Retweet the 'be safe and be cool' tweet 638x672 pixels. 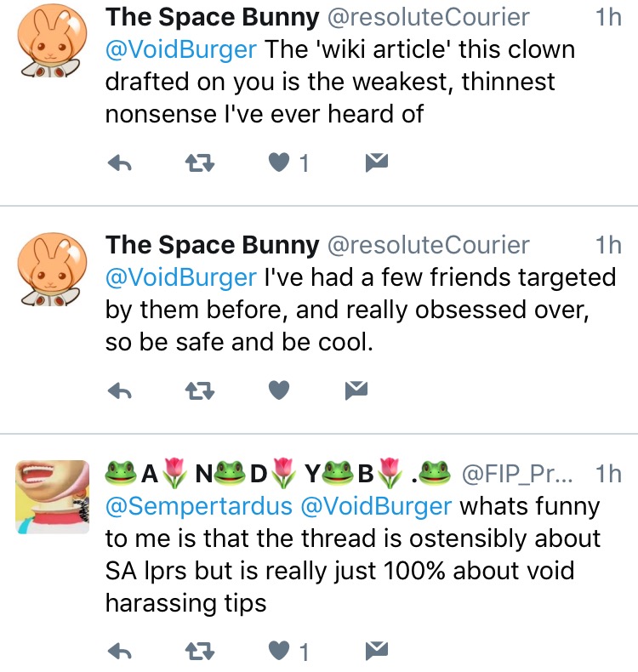pos(200,390)
